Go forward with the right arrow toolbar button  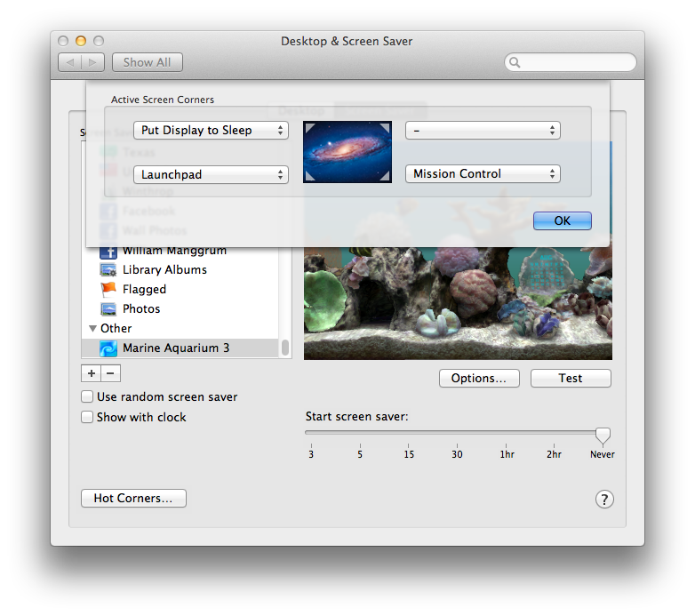point(92,62)
